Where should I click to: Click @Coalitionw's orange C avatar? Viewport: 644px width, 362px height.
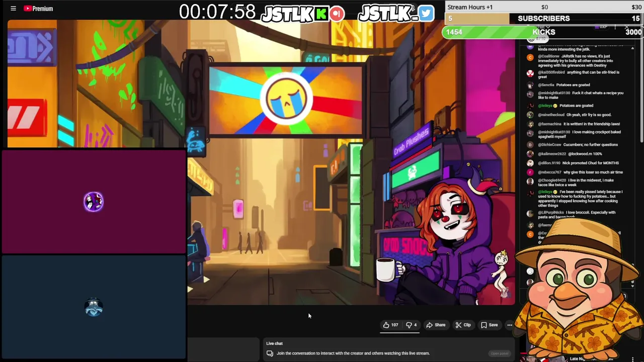coord(530,57)
